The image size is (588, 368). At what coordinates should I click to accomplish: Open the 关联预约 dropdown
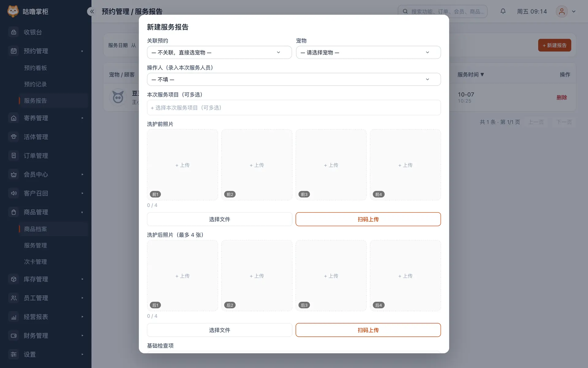(x=219, y=52)
